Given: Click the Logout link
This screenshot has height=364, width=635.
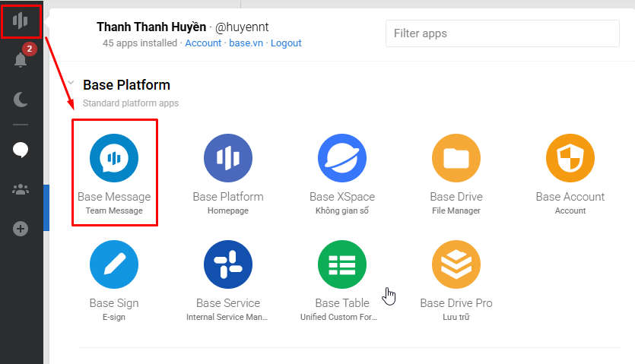Looking at the screenshot, I should click(286, 43).
